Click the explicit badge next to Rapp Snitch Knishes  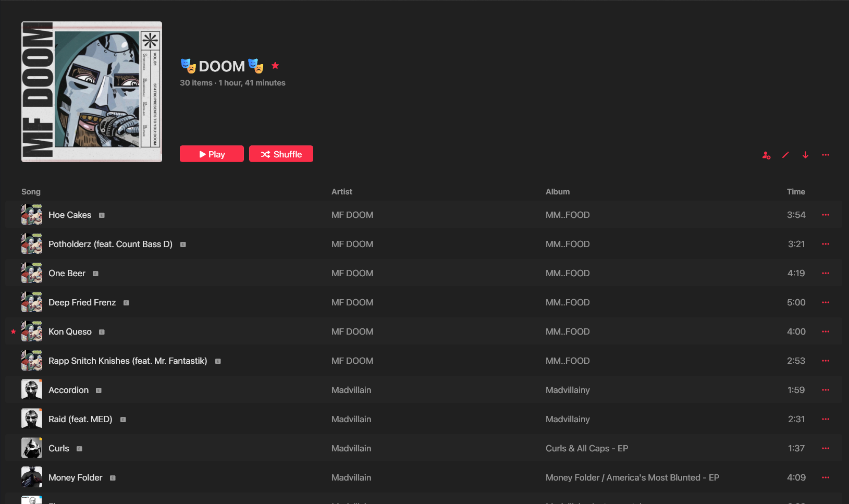[218, 361]
